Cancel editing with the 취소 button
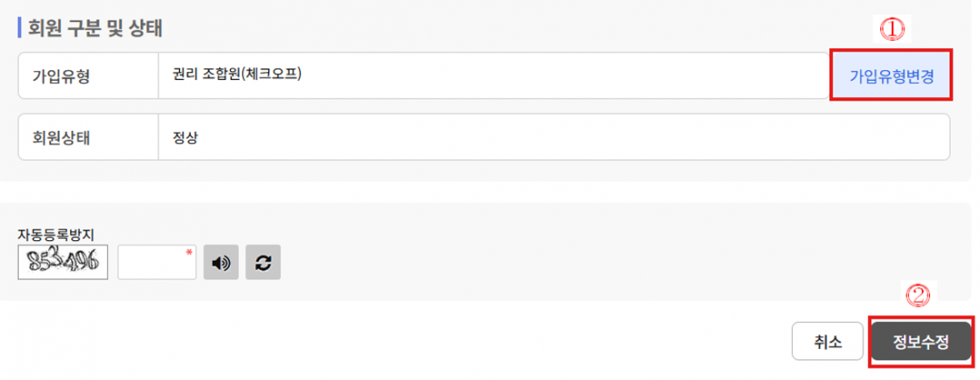 (829, 342)
